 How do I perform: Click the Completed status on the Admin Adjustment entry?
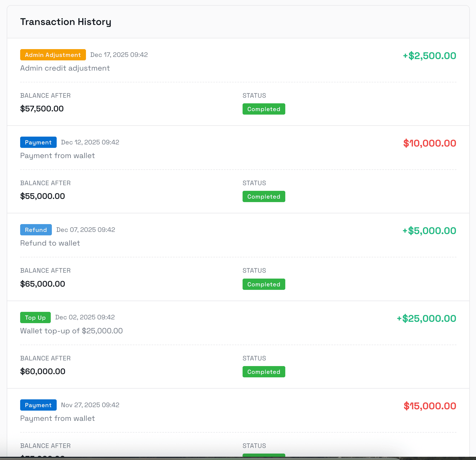tap(264, 109)
